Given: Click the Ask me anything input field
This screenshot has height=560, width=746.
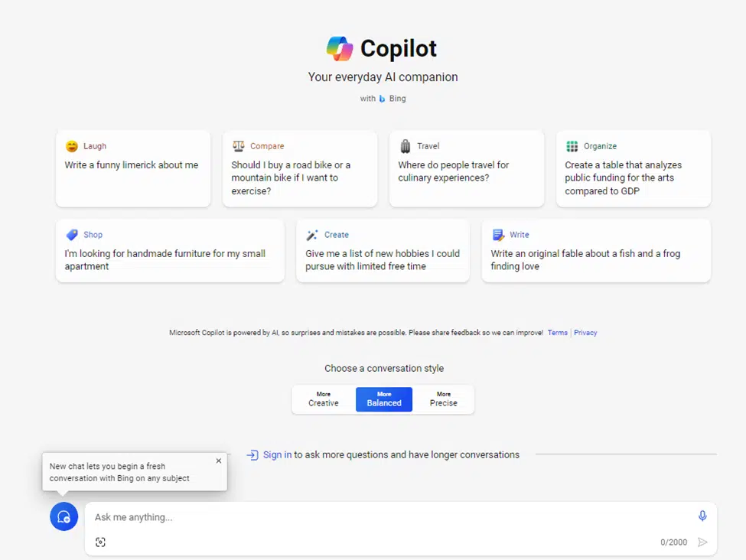Looking at the screenshot, I should [x=383, y=517].
